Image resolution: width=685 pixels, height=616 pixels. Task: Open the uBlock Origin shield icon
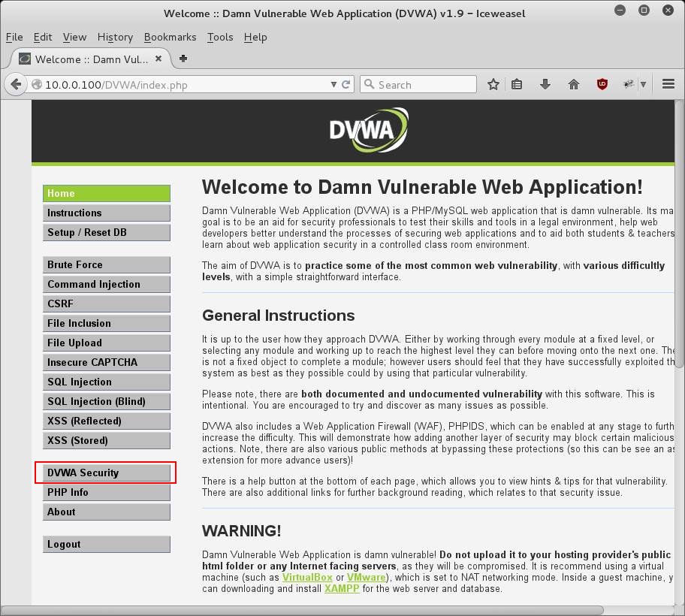602,84
